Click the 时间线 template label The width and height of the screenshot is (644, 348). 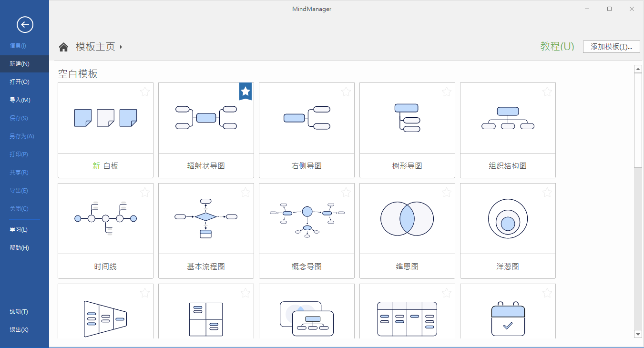point(105,266)
